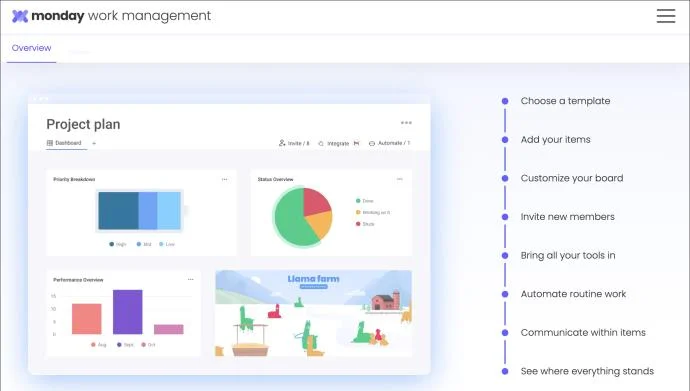This screenshot has height=391, width=690.
Task: Open the Llama farm image widget
Action: [313, 313]
